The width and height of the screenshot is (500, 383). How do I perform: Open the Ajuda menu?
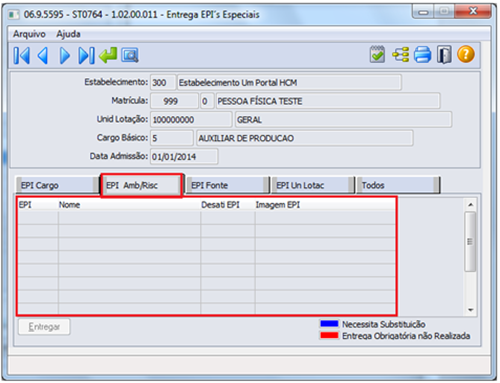click(x=68, y=34)
